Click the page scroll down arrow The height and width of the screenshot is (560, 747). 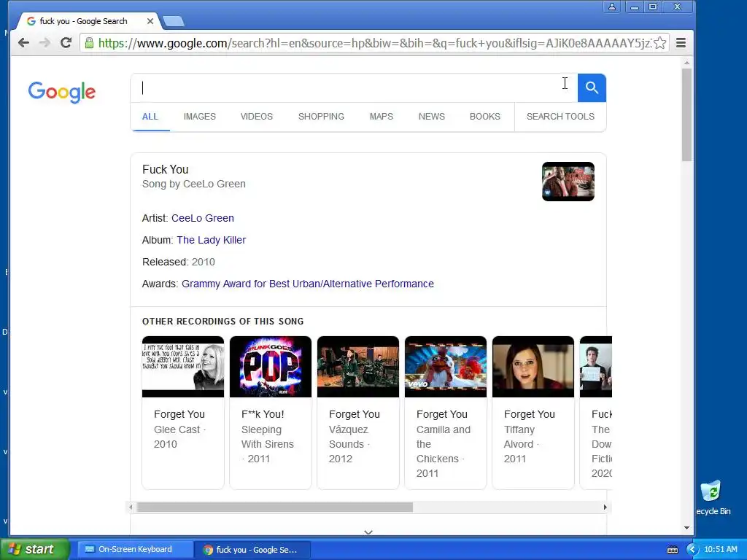(686, 528)
